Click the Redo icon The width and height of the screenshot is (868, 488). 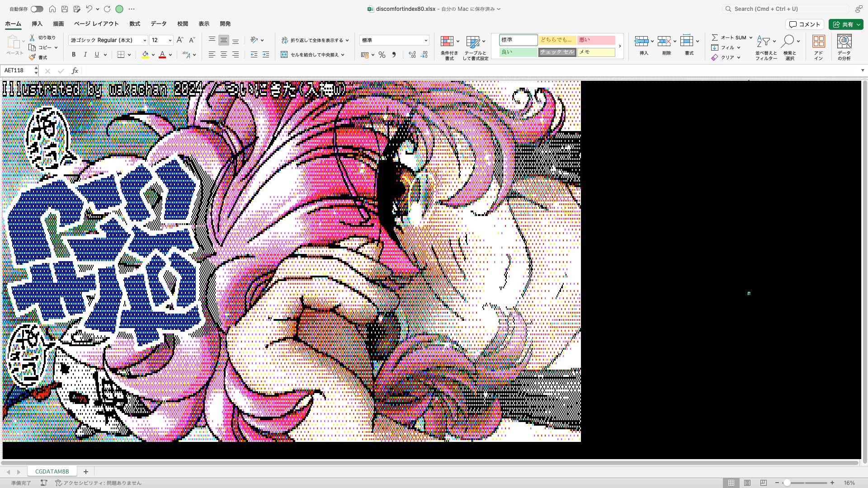click(107, 9)
